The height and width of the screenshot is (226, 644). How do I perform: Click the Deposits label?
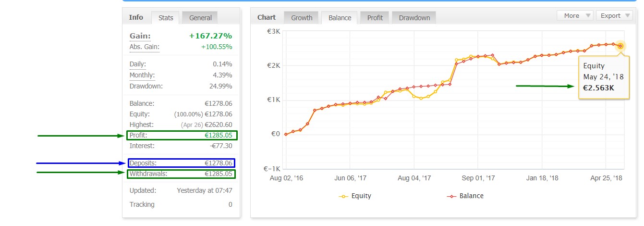point(143,163)
